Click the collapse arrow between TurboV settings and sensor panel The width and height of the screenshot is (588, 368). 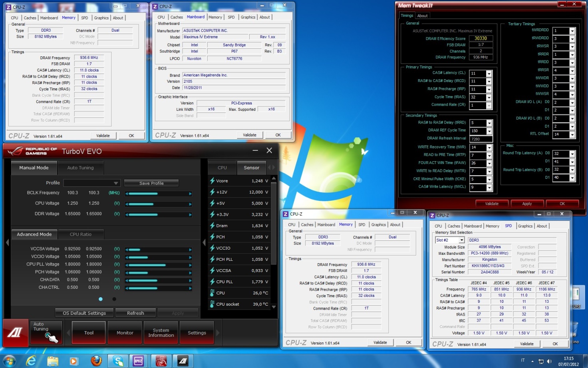point(204,242)
